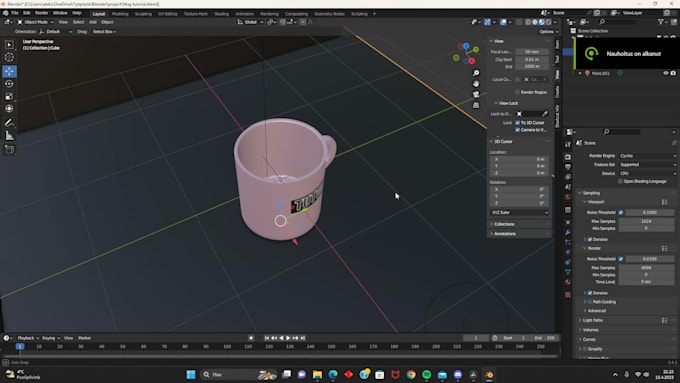The width and height of the screenshot is (680, 383).
Task: Toggle Render Noise Threshold checkbox
Action: coord(621,259)
